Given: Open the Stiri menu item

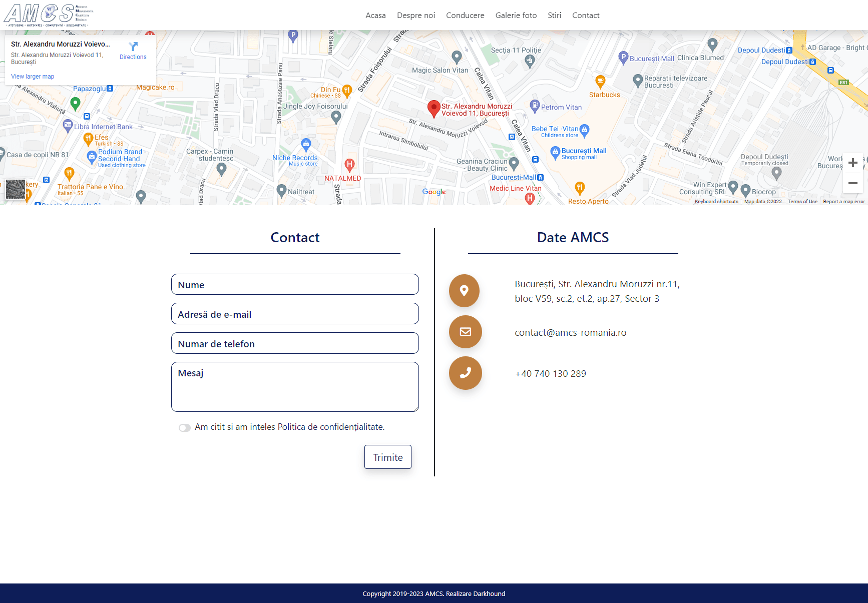Looking at the screenshot, I should click(554, 16).
